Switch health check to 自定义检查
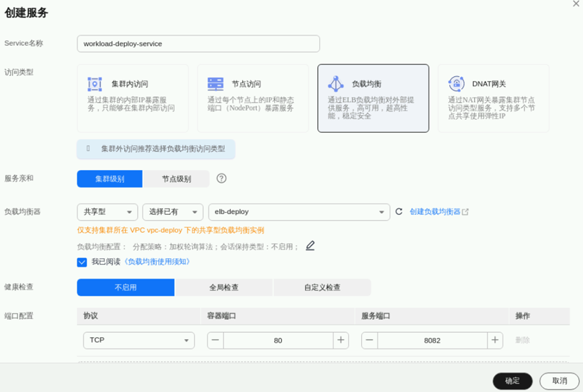The width and height of the screenshot is (583, 392). coord(322,287)
